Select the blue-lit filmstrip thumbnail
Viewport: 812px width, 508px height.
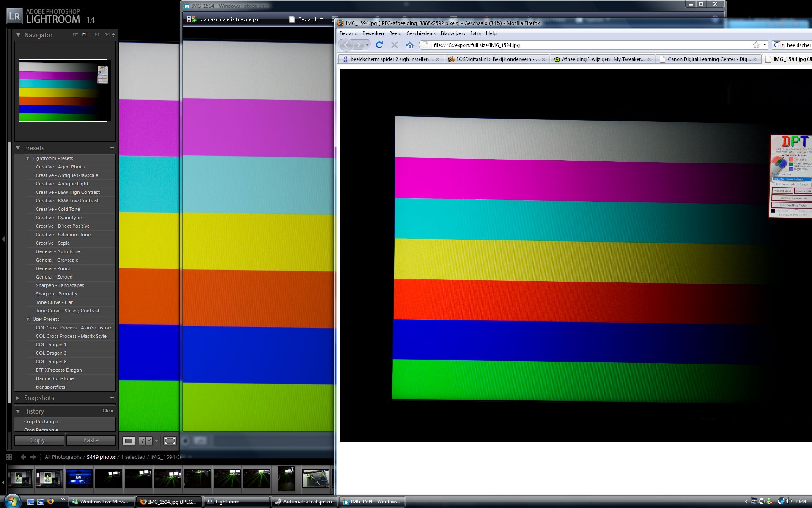click(79, 478)
